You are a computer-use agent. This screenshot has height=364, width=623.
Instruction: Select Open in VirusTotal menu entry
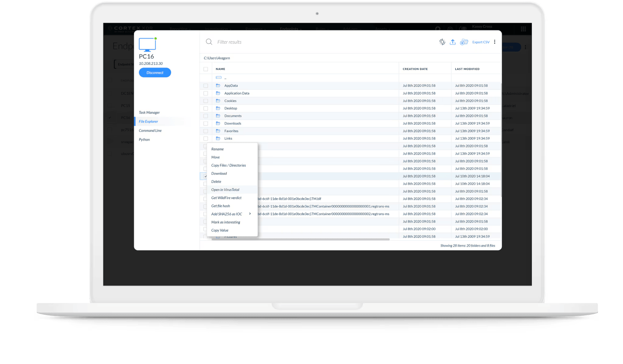[225, 190]
